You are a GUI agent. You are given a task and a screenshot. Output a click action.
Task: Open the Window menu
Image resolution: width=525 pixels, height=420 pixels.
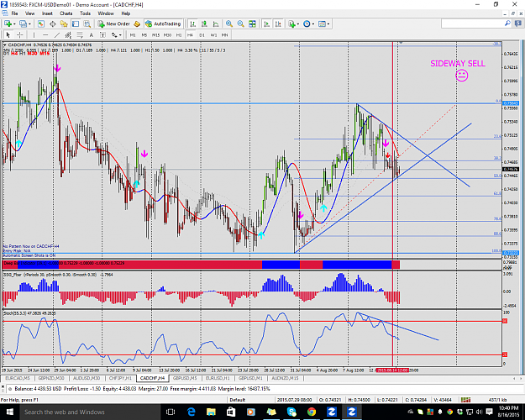pos(106,13)
